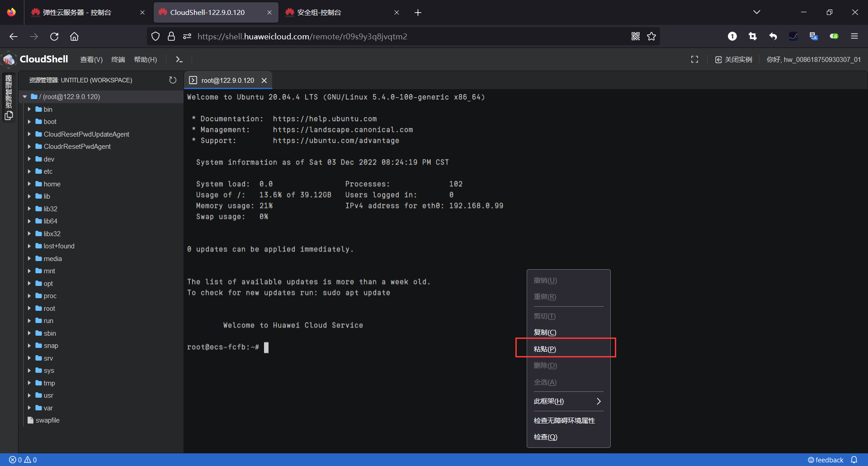Refresh the resource explorer workspace
This screenshot has width=868, height=466.
point(173,80)
